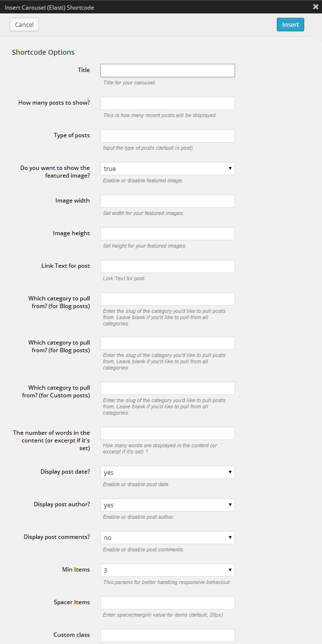Click the Image width field

[167, 201]
